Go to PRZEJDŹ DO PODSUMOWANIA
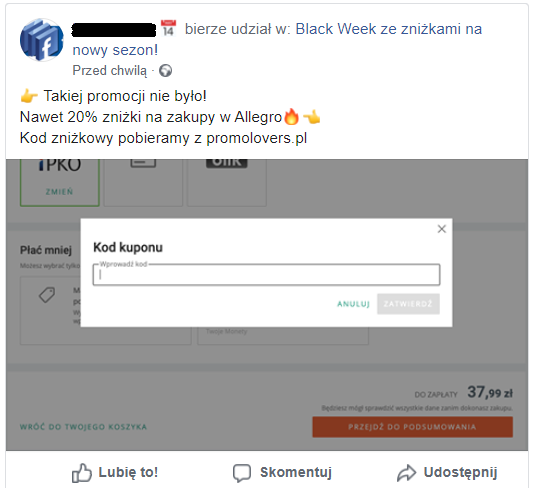The height and width of the screenshot is (488, 533). 413,427
